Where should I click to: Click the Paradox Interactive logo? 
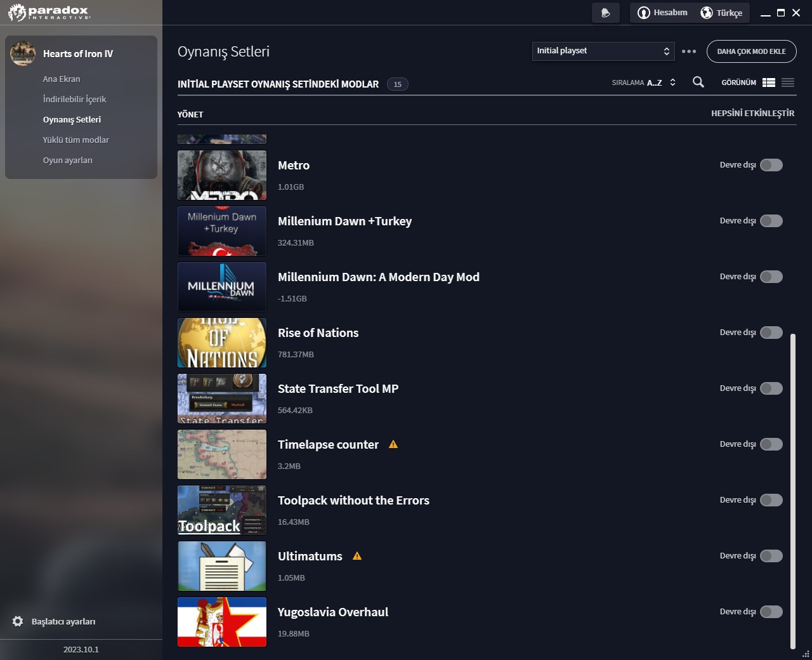pyautogui.click(x=49, y=12)
